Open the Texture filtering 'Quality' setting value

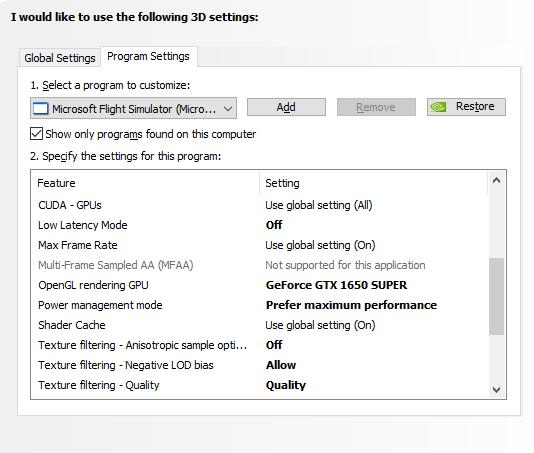(286, 385)
